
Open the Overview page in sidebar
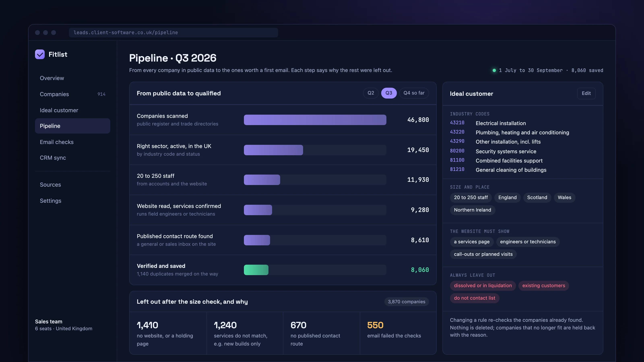coord(72,78)
